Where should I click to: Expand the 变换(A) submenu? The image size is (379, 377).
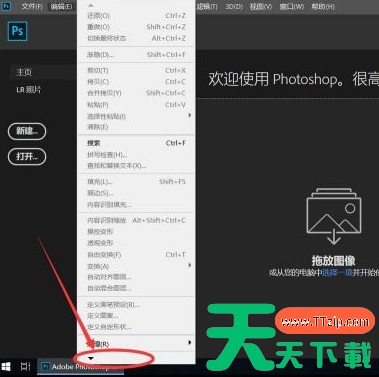point(136,266)
